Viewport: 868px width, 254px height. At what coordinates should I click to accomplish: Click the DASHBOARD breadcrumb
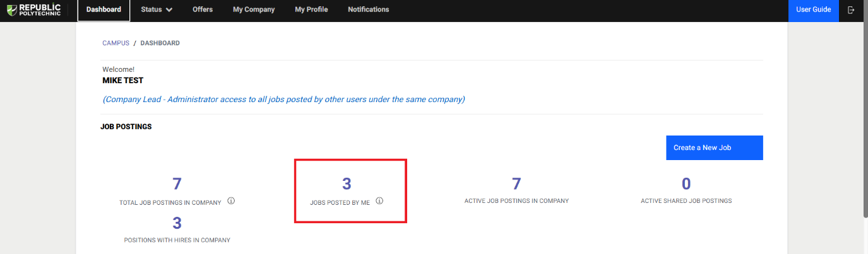pos(160,43)
